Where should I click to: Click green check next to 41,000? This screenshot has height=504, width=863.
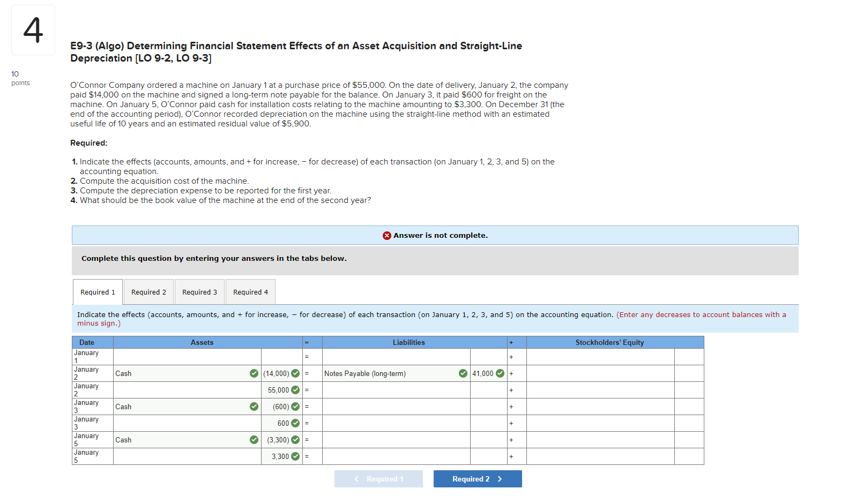[500, 373]
